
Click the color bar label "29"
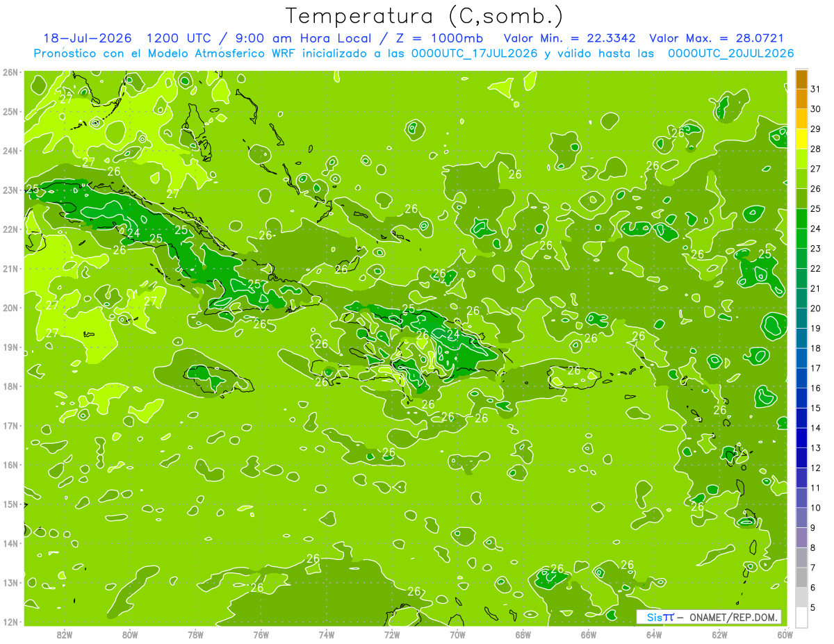(816, 129)
